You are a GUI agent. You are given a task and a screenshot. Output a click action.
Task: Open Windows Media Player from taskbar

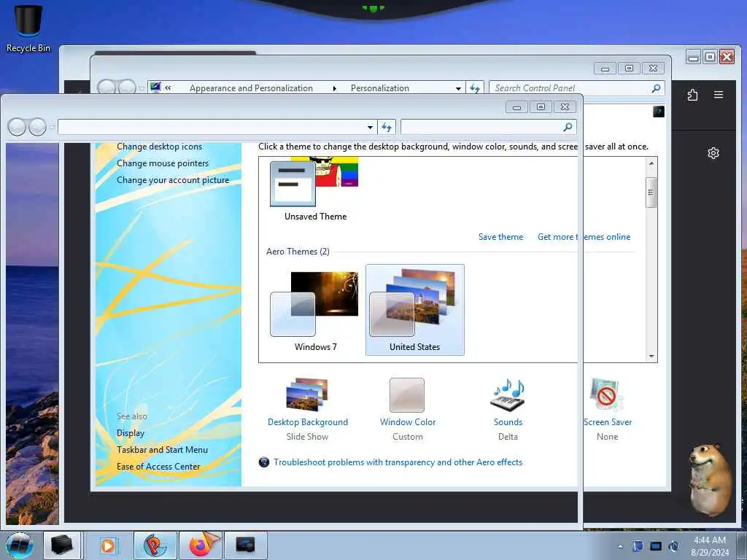(108, 545)
